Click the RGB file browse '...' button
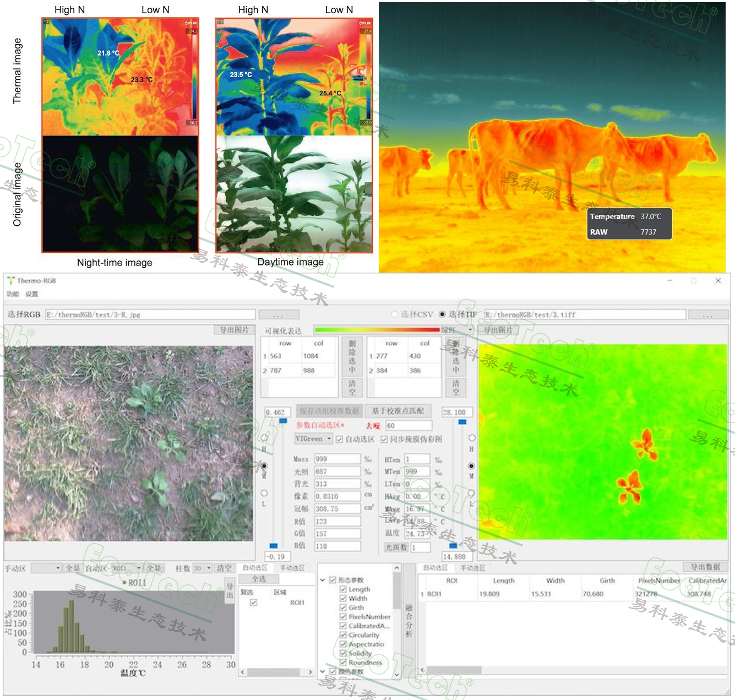The image size is (735, 700). click(279, 314)
